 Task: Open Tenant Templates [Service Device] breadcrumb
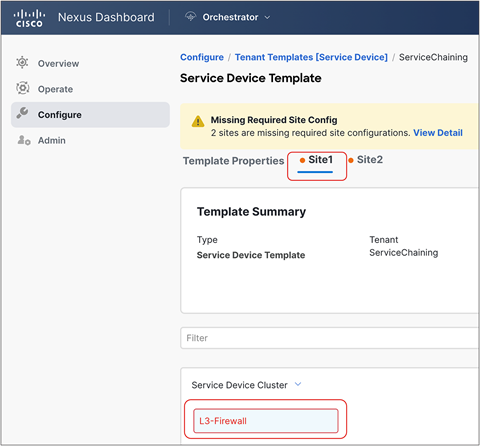[x=311, y=57]
